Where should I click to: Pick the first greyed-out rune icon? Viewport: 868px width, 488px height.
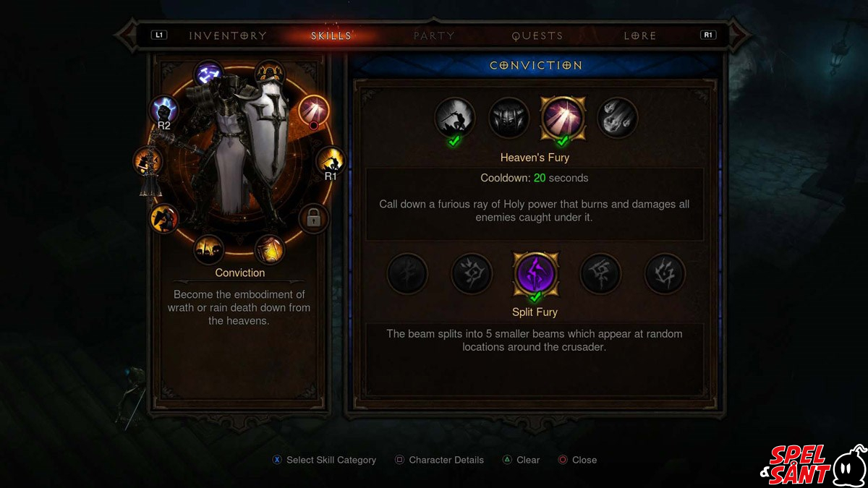407,273
